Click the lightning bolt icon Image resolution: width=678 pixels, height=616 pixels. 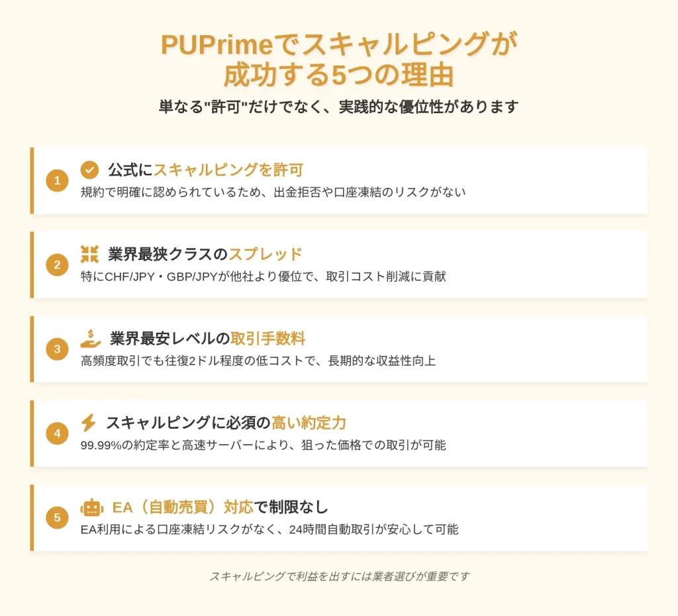point(89,423)
